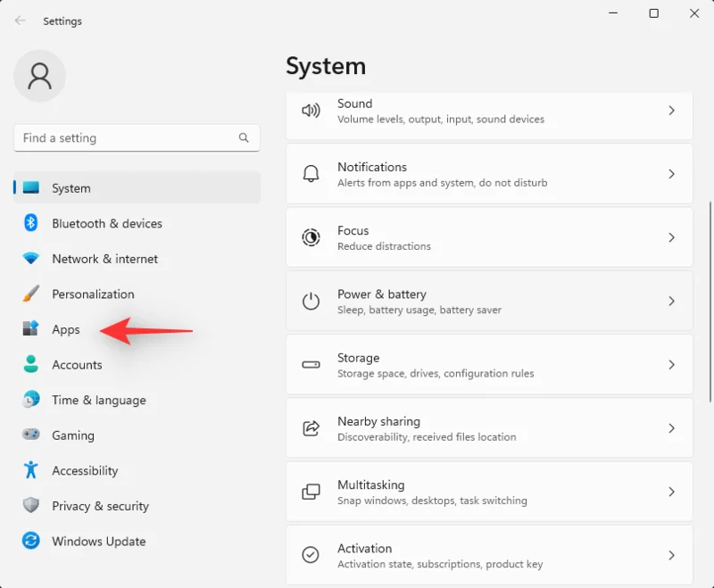Viewport: 714px width, 588px height.
Task: Open the Gaming controller icon
Action: click(29, 435)
